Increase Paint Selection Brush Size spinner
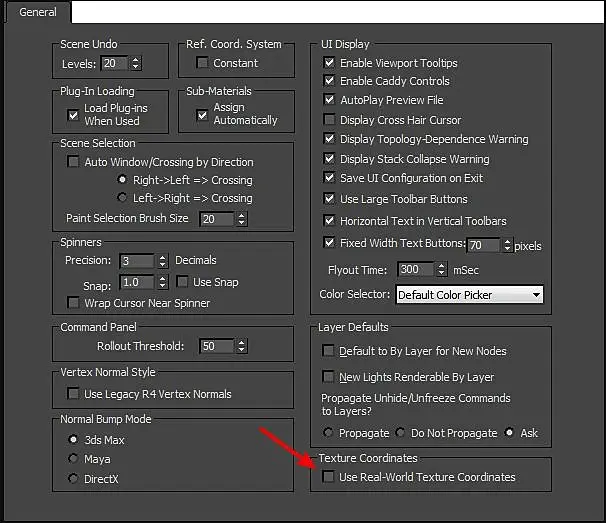This screenshot has height=523, width=606. (x=242, y=215)
